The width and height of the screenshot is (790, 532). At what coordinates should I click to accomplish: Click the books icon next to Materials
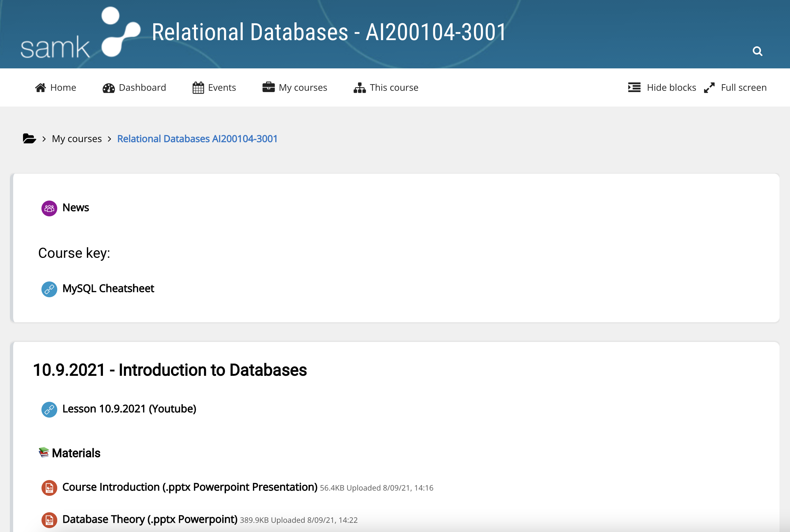(x=44, y=453)
